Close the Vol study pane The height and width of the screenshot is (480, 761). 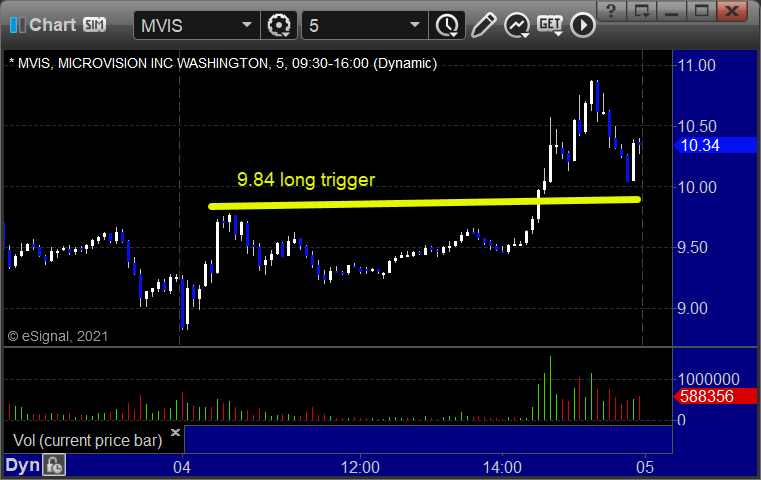click(175, 432)
